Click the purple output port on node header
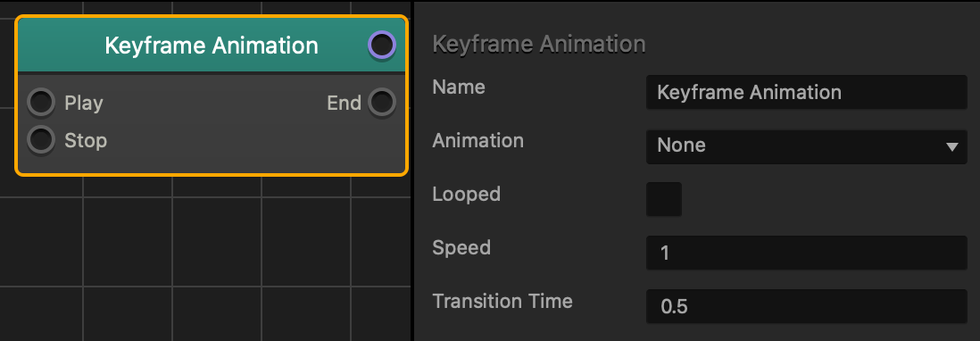This screenshot has width=980, height=341. (381, 45)
